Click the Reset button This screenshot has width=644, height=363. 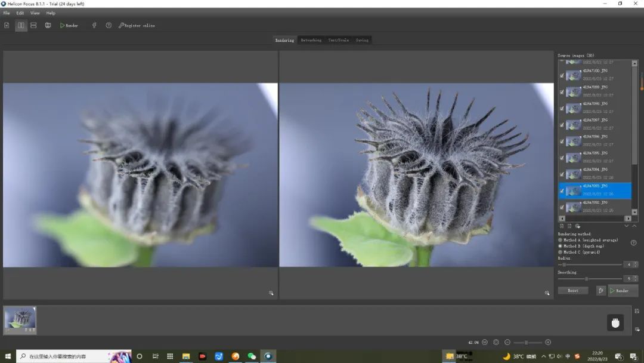click(572, 291)
